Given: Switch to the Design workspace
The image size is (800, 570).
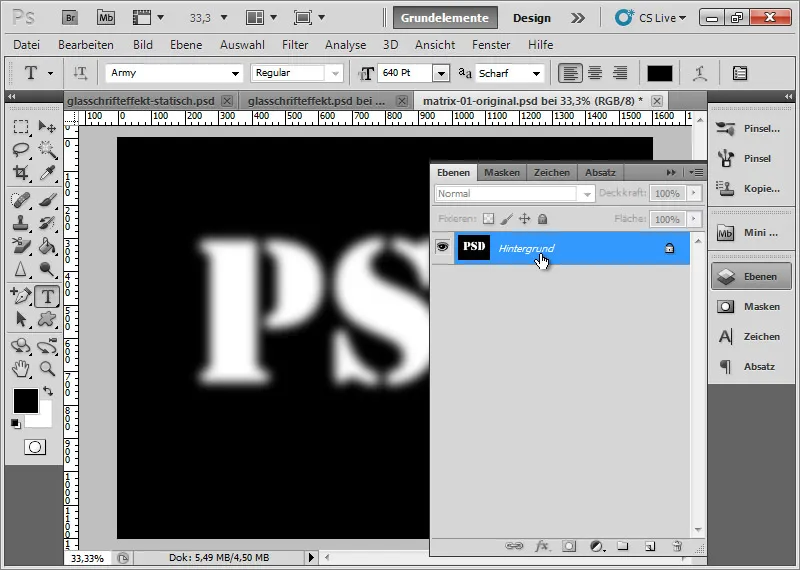Looking at the screenshot, I should tap(532, 18).
